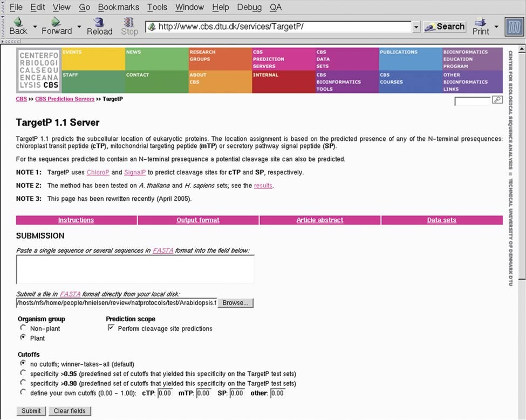Open the Edit menu
The height and width of the screenshot is (420, 526).
coord(38,8)
